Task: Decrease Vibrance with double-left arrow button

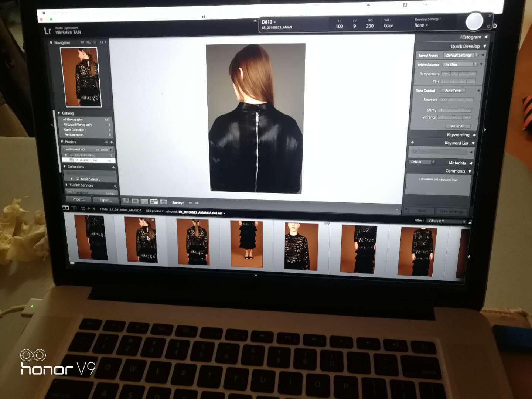Action: pyautogui.click(x=441, y=117)
